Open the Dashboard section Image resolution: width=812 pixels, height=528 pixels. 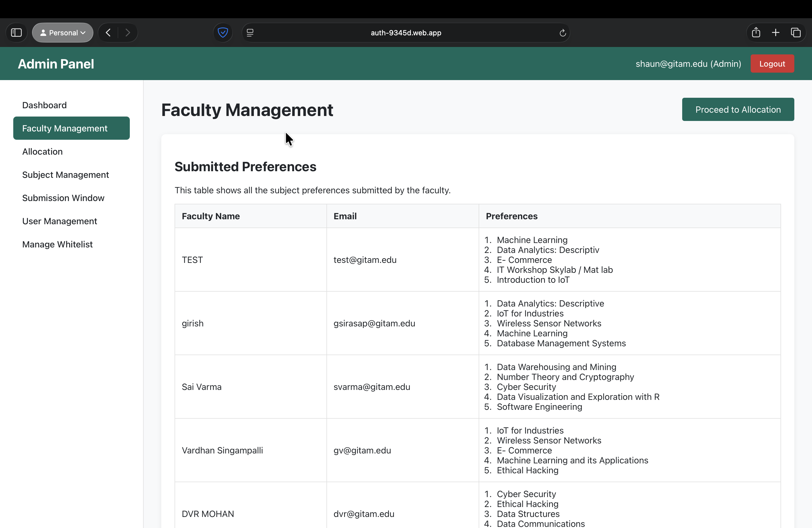coord(44,105)
